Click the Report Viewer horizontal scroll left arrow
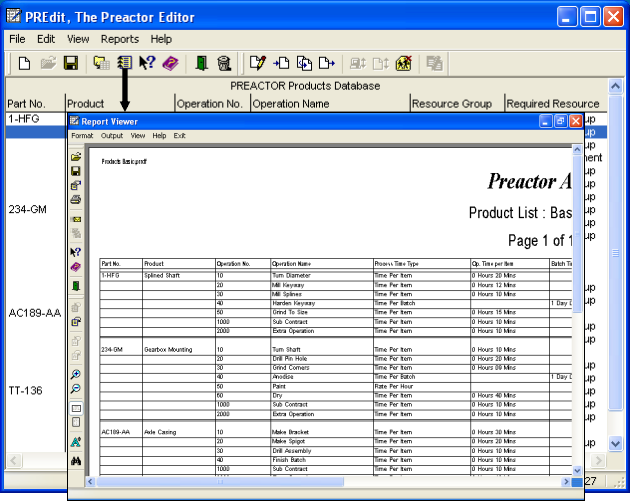The image size is (630, 501). [90, 481]
